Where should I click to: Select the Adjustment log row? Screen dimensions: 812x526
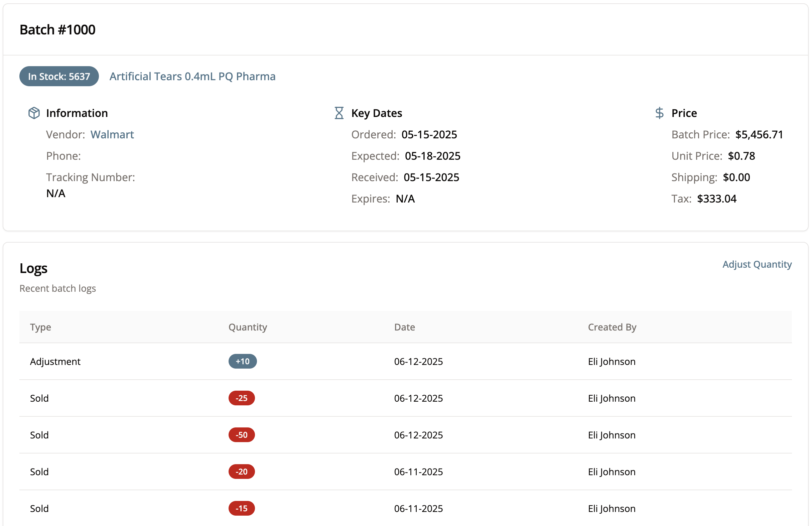[55, 361]
